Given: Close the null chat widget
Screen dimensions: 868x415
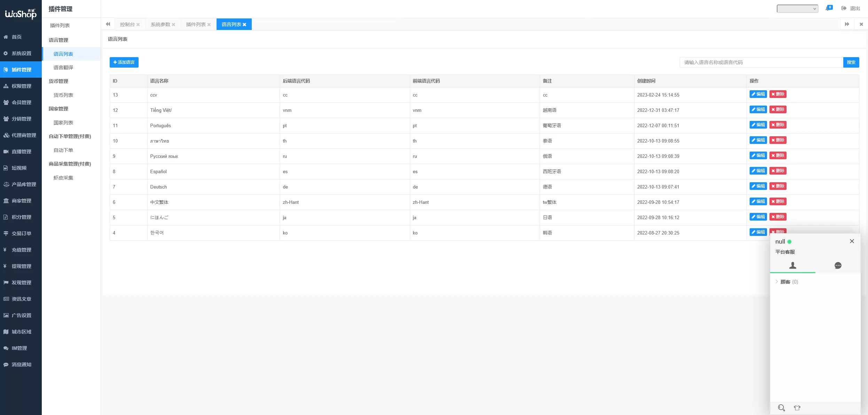Looking at the screenshot, I should coord(852,241).
